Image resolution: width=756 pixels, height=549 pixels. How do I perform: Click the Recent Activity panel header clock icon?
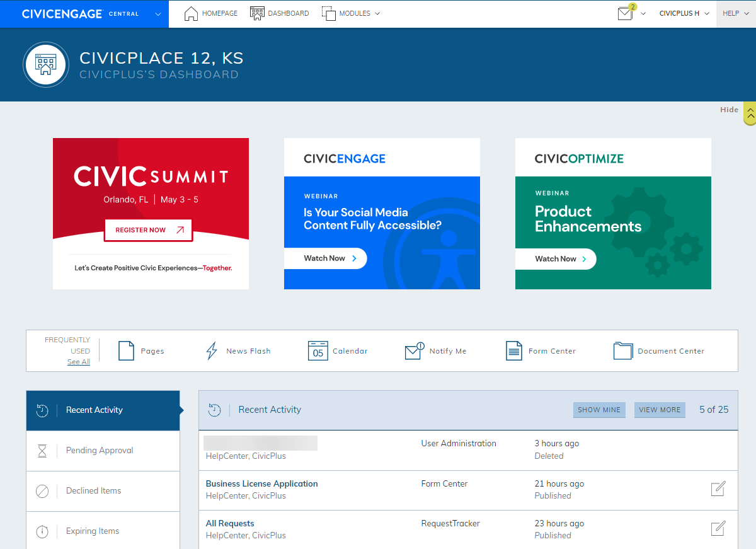(x=214, y=410)
